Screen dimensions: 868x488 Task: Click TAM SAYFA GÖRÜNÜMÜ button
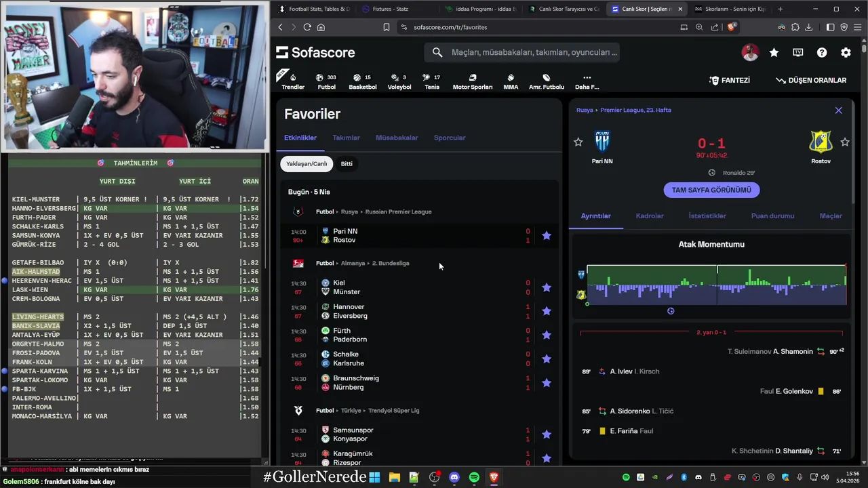[x=711, y=190]
